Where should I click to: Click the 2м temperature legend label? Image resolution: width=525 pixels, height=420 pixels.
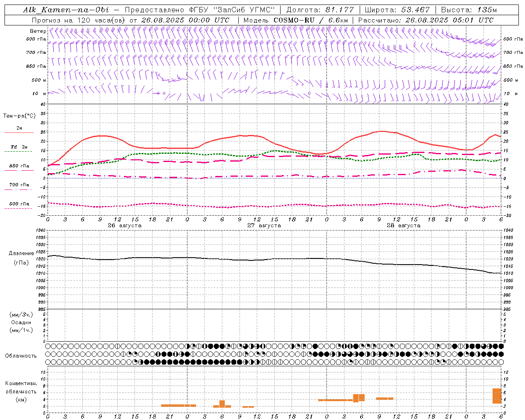tap(19, 128)
